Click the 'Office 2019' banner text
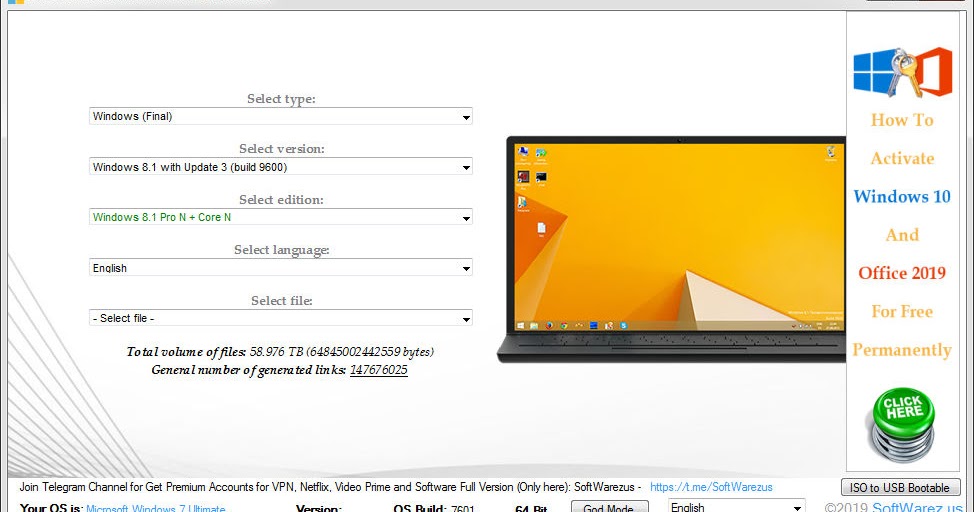The height and width of the screenshot is (512, 974). coord(902,273)
